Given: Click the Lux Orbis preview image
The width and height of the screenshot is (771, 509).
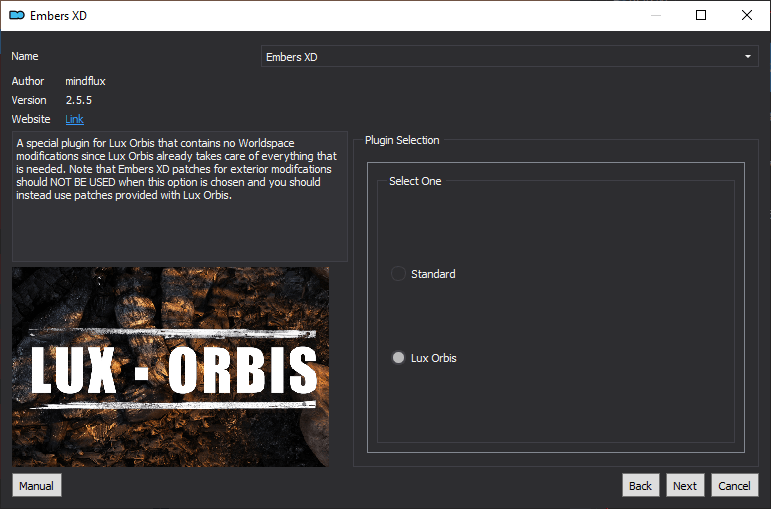Looking at the screenshot, I should pyautogui.click(x=171, y=367).
